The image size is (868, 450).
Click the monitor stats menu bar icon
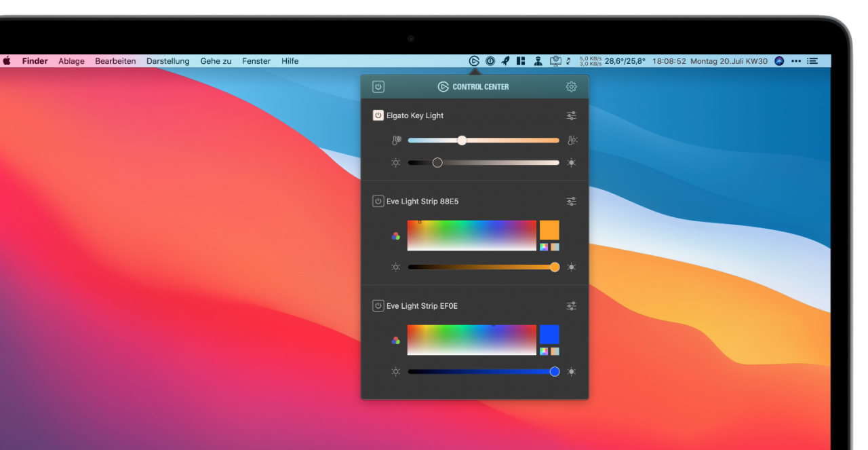(x=555, y=61)
